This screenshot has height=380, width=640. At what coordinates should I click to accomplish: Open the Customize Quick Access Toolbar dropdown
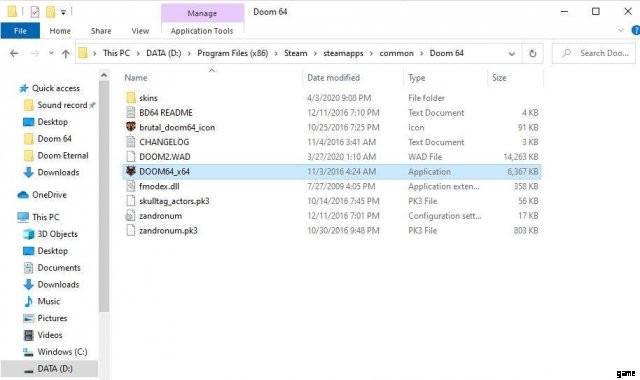coord(63,12)
